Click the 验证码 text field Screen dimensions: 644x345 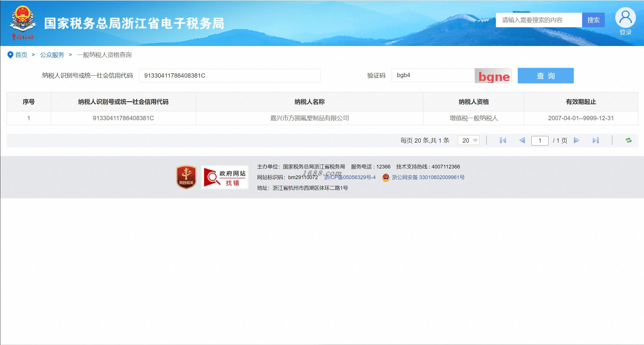pyautogui.click(x=433, y=75)
